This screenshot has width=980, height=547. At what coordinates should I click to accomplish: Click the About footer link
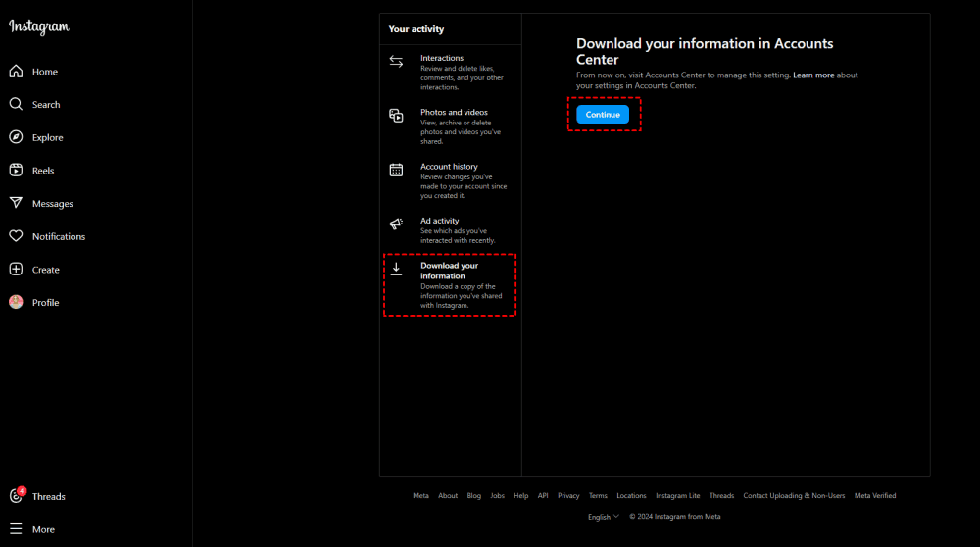[448, 496]
